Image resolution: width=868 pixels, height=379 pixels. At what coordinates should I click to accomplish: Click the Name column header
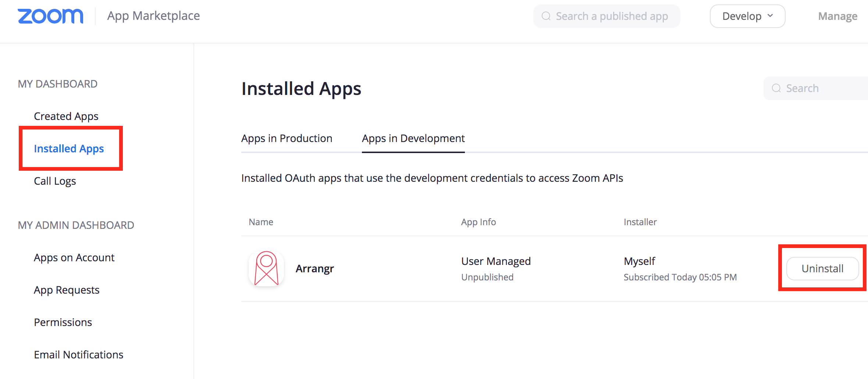(x=261, y=222)
